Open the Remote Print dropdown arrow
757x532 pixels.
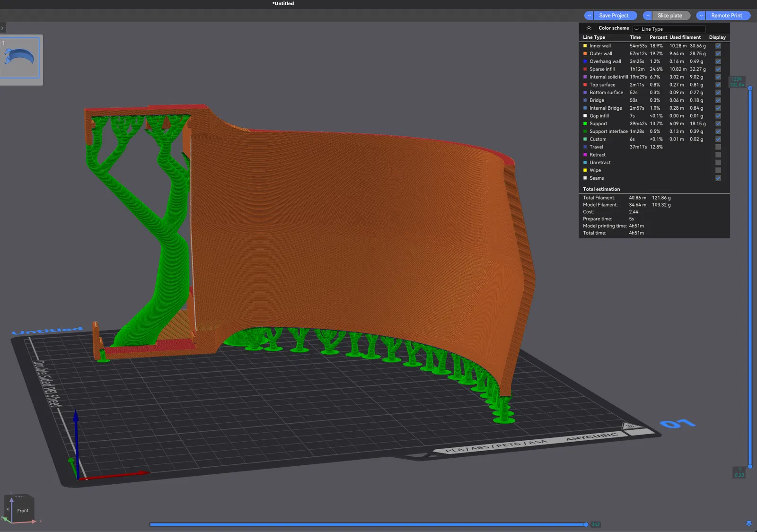click(x=701, y=16)
